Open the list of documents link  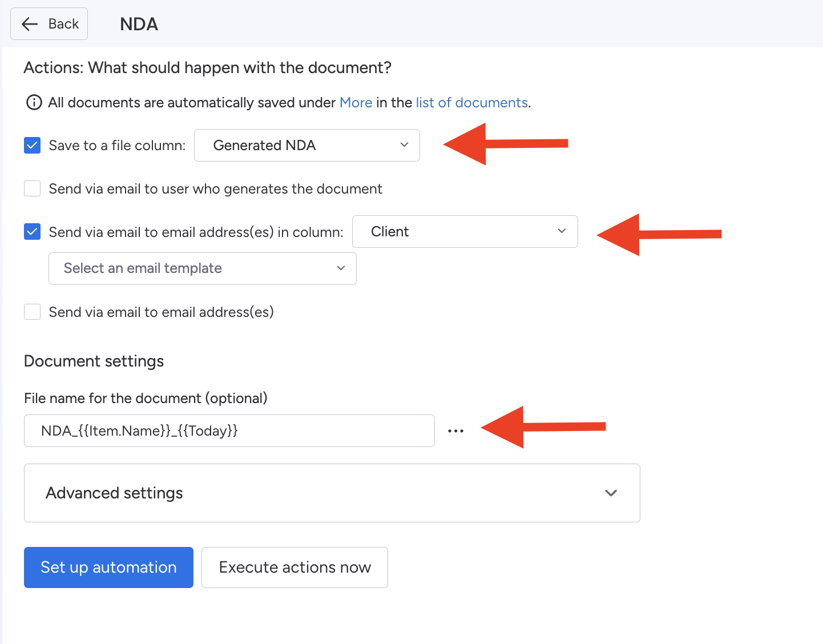471,103
